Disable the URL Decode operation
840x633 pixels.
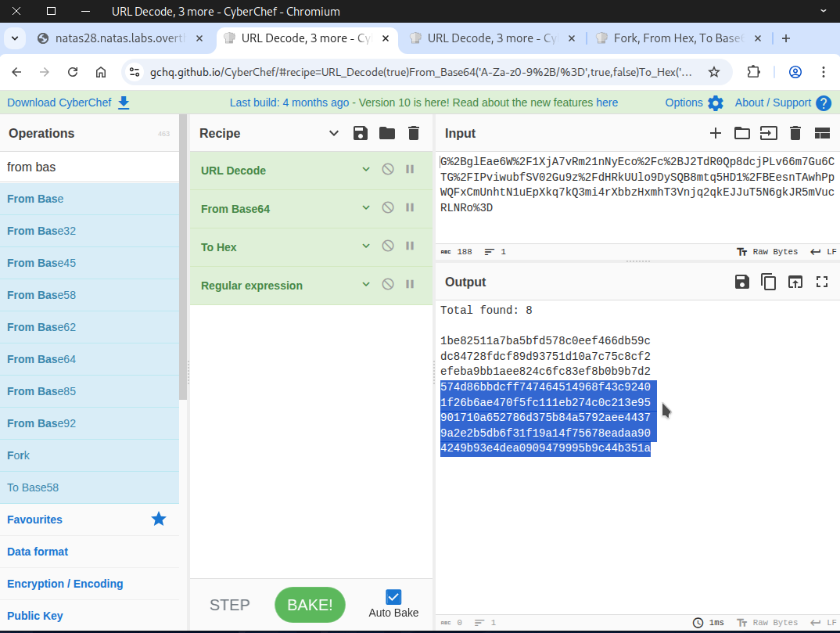click(387, 170)
